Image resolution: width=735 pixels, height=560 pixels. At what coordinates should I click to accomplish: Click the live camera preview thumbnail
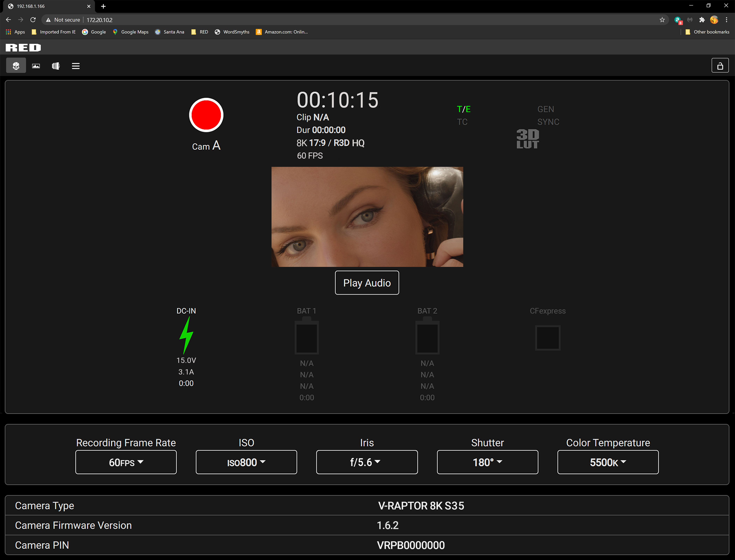click(367, 217)
